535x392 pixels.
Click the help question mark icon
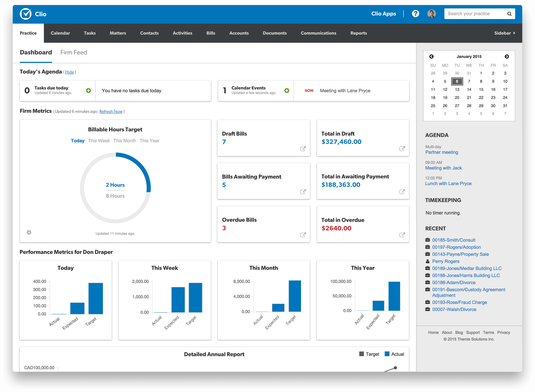click(x=415, y=14)
